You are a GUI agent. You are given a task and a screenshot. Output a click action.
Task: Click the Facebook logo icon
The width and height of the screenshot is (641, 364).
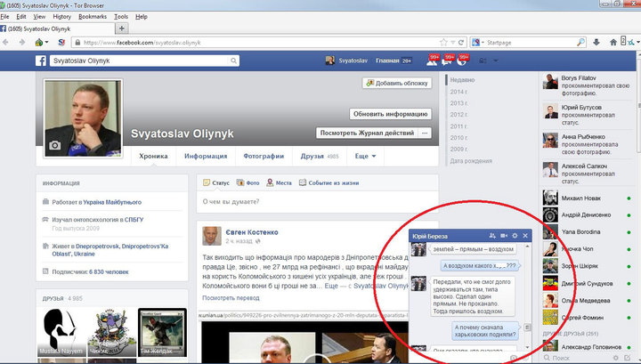(41, 61)
